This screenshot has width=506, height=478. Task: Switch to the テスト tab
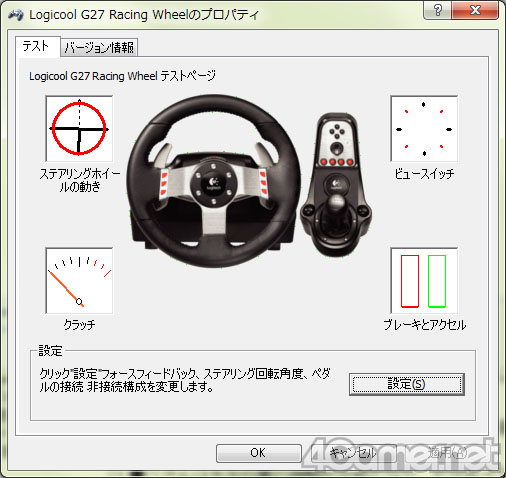click(37, 46)
